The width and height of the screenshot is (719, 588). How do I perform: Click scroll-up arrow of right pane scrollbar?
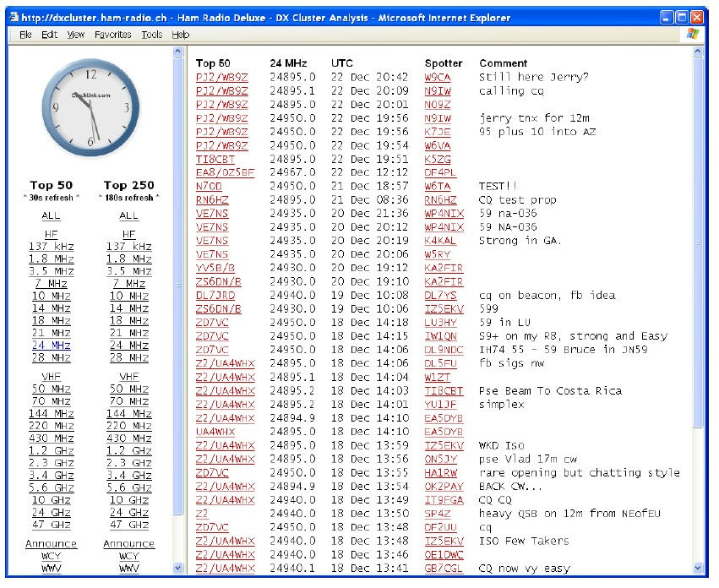(x=698, y=52)
